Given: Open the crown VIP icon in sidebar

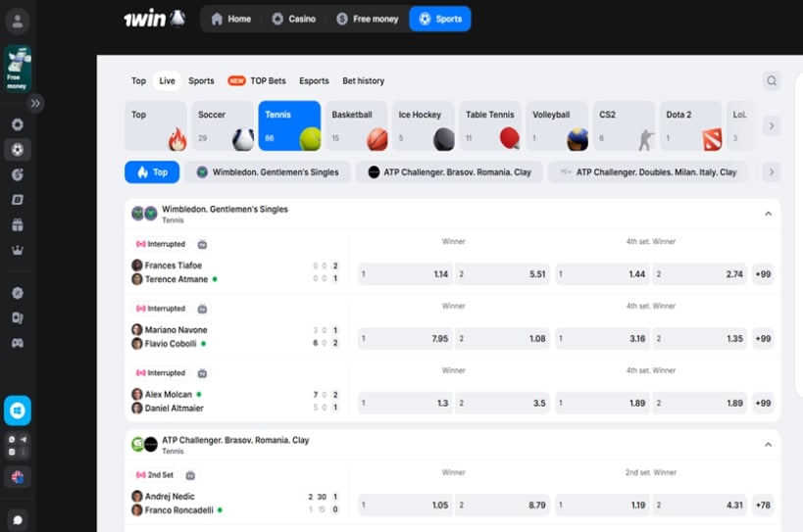Looking at the screenshot, I should (18, 250).
